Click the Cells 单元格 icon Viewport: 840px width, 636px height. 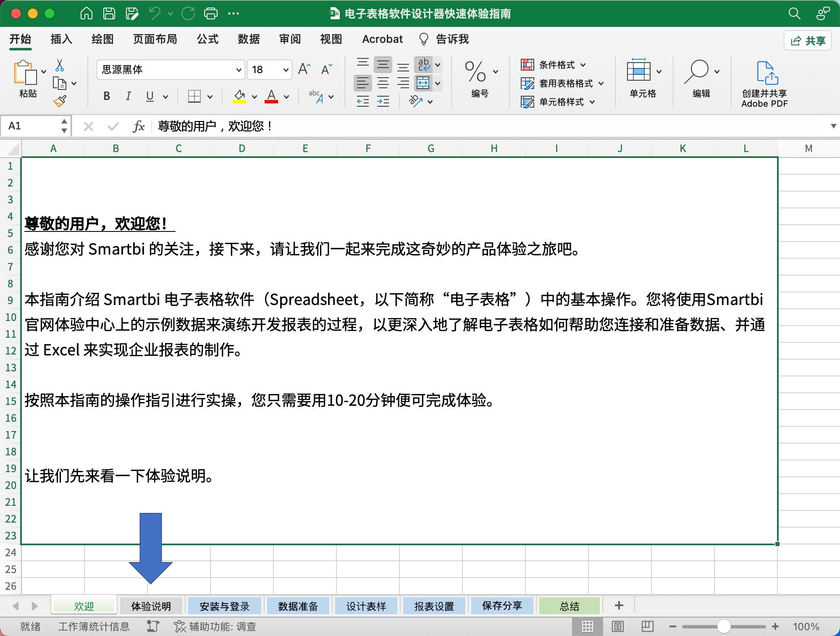[x=639, y=71]
